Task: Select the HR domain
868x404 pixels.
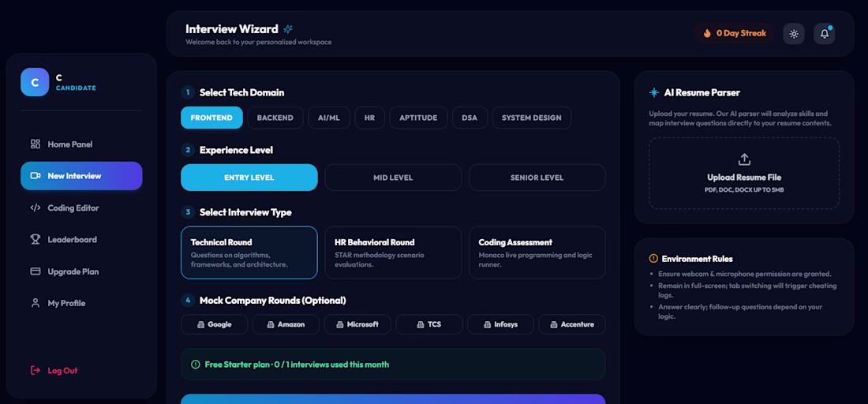Action: pos(370,118)
